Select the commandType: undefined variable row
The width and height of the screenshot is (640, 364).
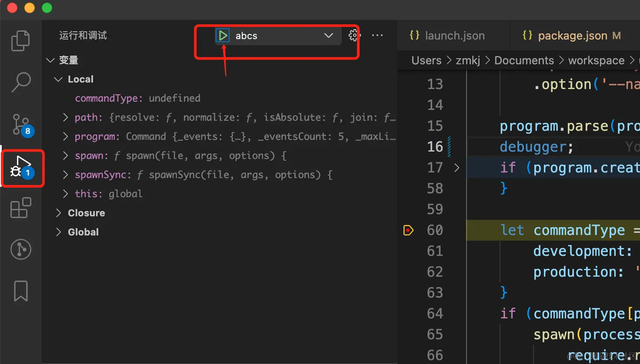[220, 98]
